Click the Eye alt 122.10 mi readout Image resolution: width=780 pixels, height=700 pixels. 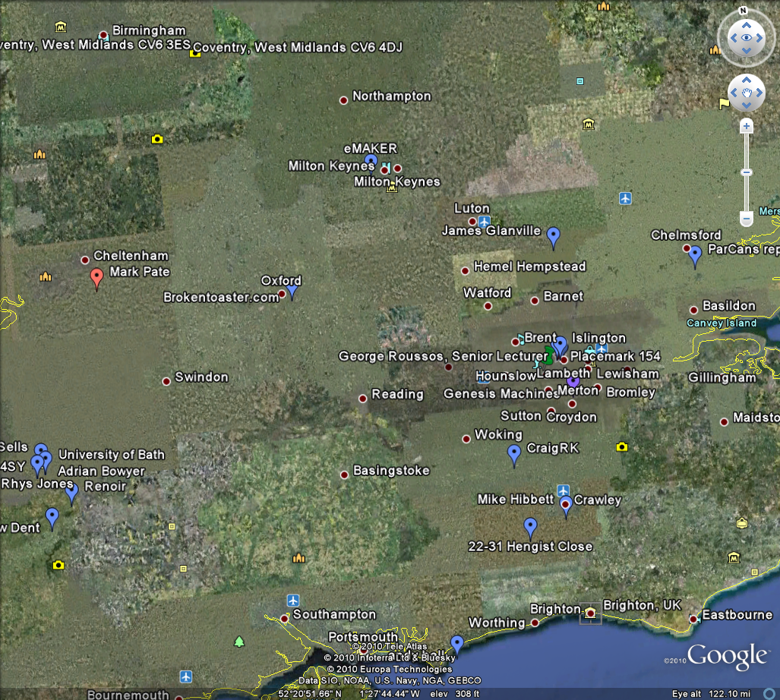(712, 694)
